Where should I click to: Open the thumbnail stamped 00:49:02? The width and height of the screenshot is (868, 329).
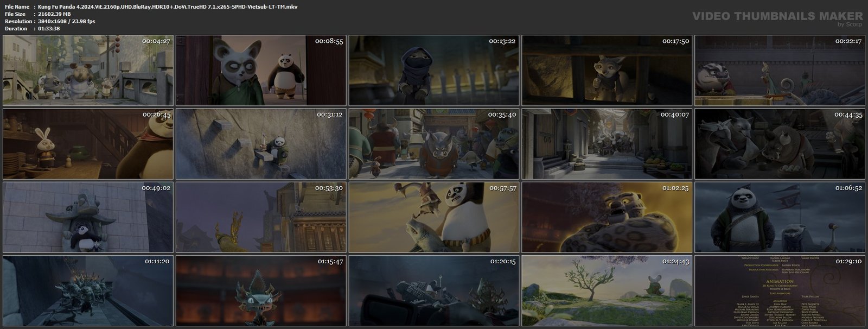coord(88,217)
